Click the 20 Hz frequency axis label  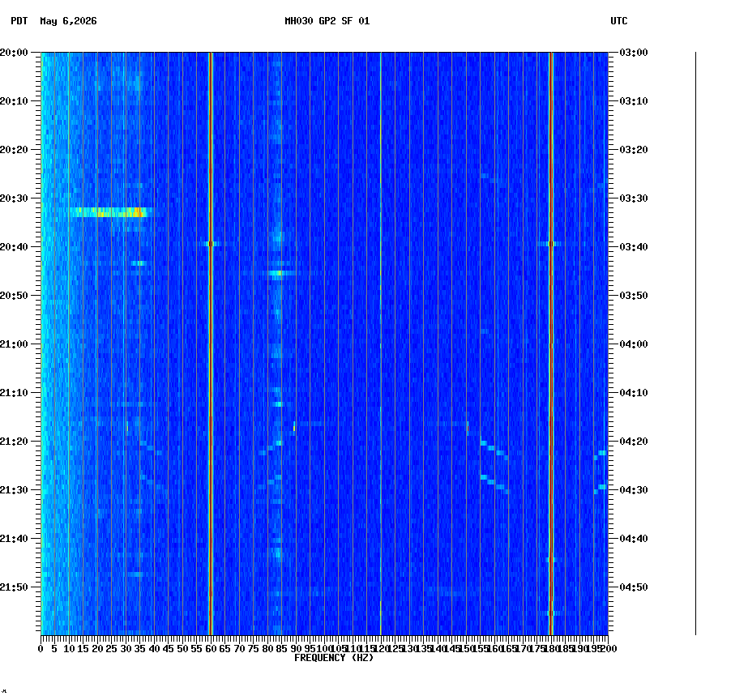pyautogui.click(x=97, y=648)
